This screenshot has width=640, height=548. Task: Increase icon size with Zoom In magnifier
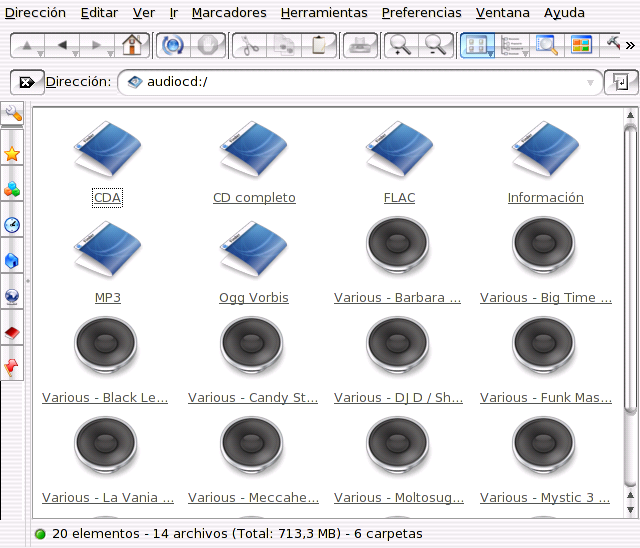[400, 45]
